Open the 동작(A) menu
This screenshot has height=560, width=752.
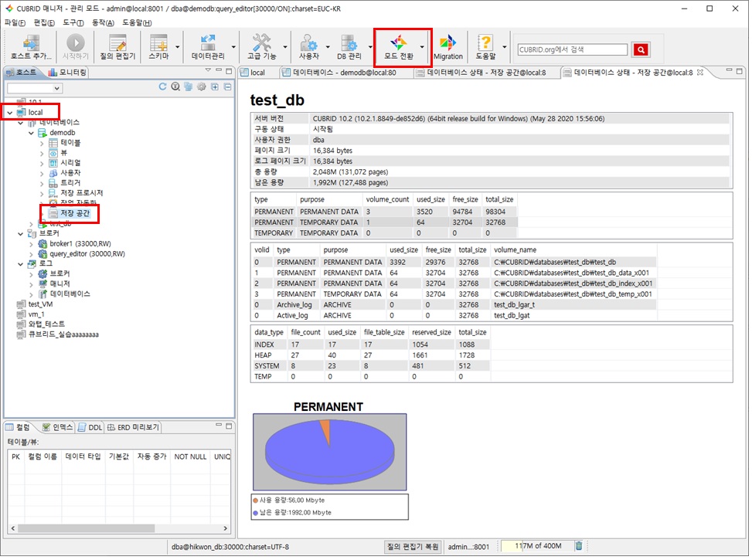coord(103,22)
